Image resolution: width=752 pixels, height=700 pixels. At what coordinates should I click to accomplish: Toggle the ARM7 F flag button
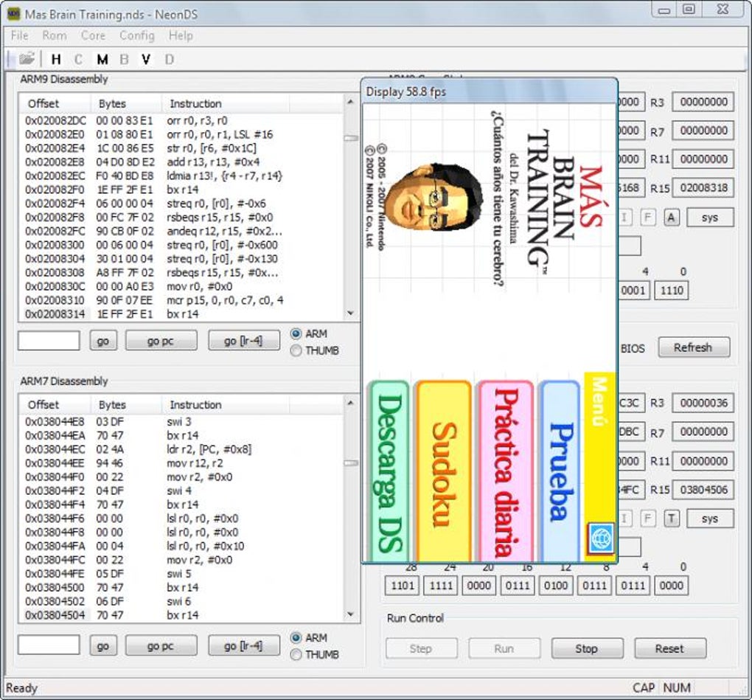647,519
